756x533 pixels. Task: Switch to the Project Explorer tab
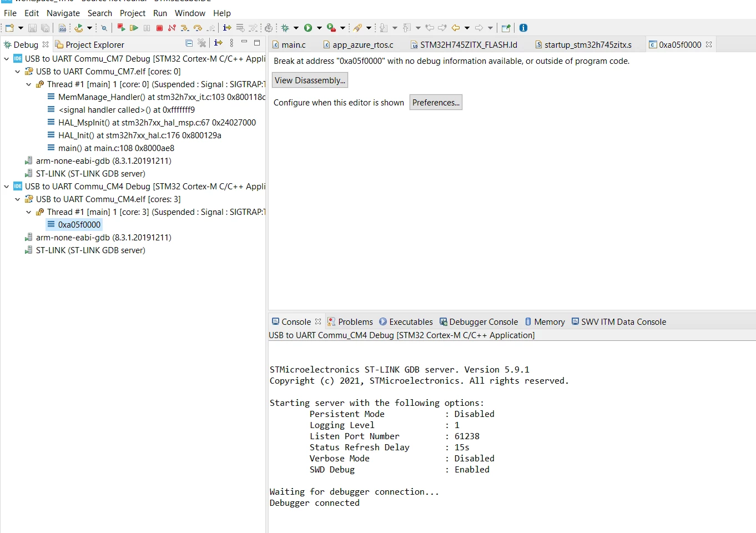(89, 44)
